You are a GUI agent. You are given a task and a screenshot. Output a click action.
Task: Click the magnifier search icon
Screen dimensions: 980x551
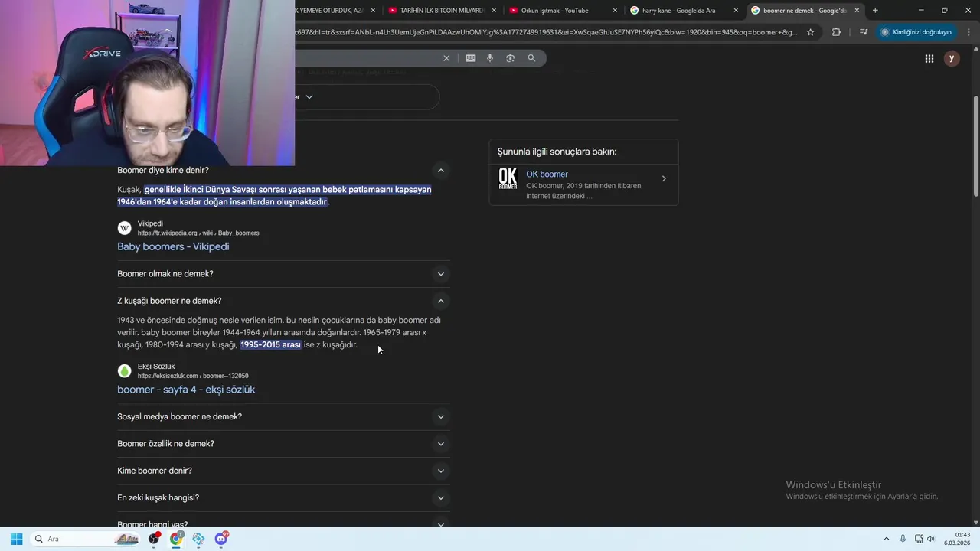coord(531,58)
